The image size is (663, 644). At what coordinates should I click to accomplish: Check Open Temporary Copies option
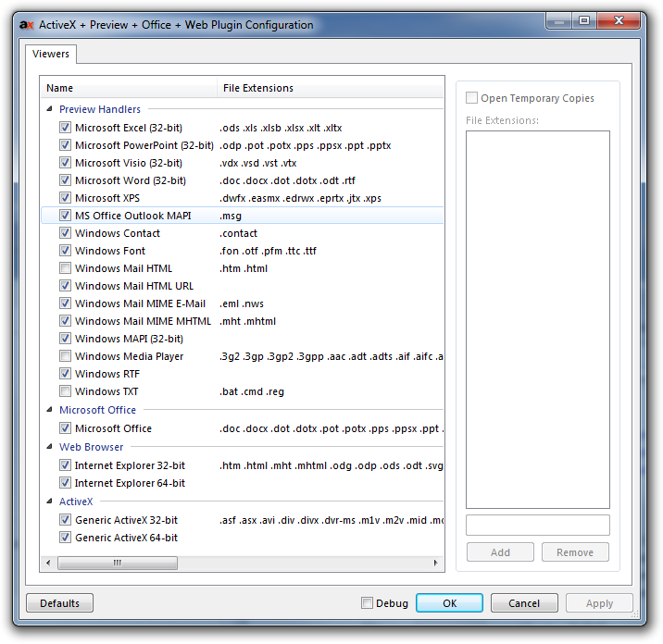coord(471,97)
